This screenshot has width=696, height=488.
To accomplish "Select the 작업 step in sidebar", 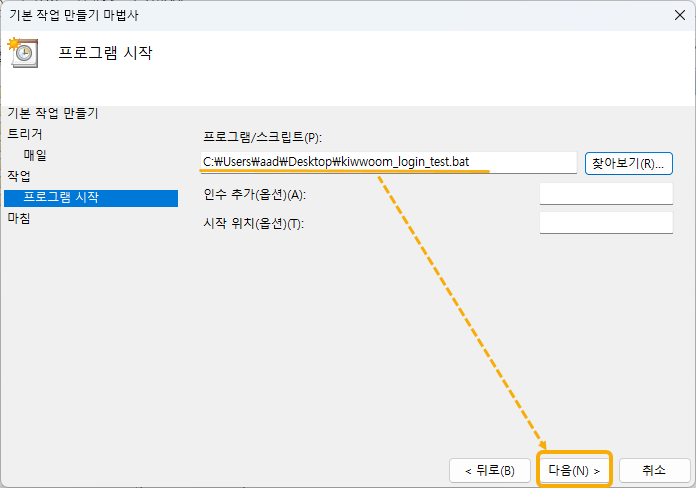I will 19,176.
